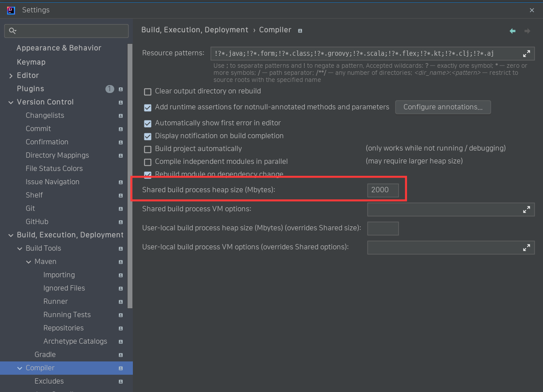Click the Plugins update count badge
The image size is (543, 392).
[109, 89]
